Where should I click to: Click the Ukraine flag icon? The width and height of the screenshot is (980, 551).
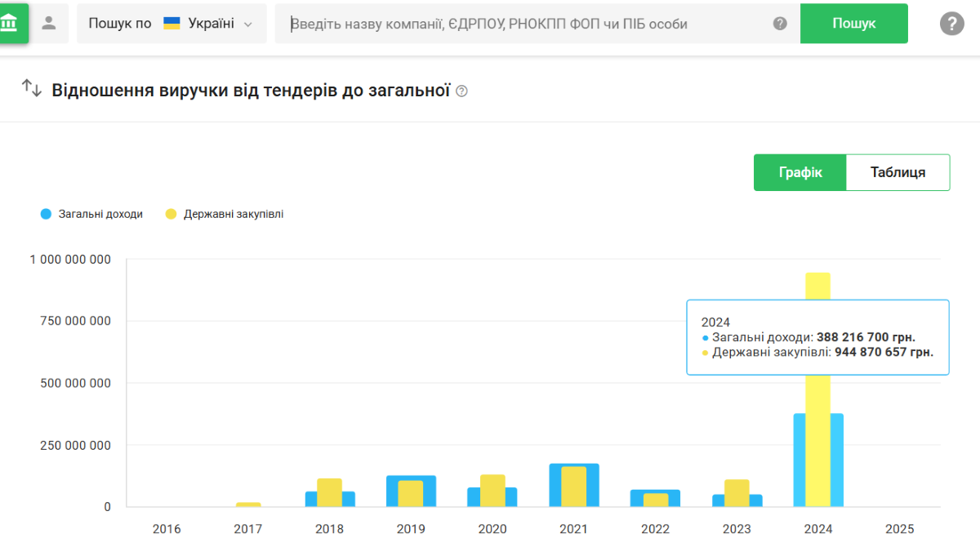tap(171, 24)
